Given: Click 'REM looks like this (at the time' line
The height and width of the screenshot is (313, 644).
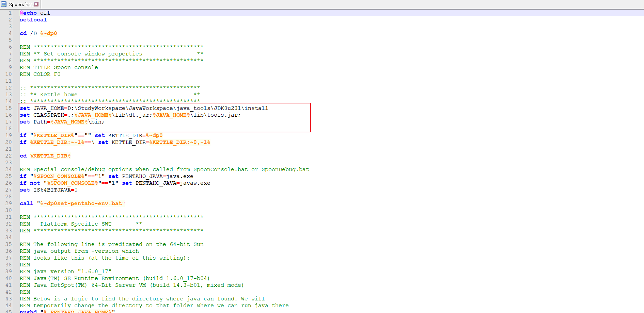Looking at the screenshot, I should 105,258.
